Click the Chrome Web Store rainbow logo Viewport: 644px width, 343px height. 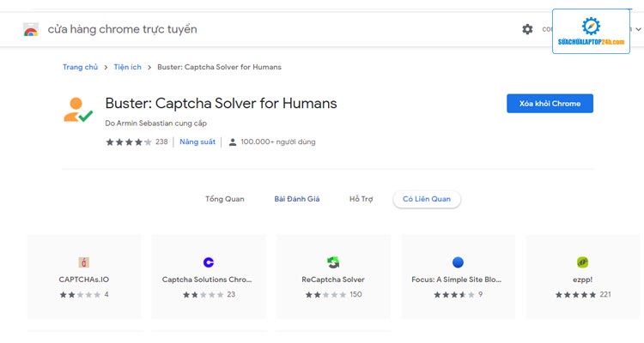click(x=31, y=30)
